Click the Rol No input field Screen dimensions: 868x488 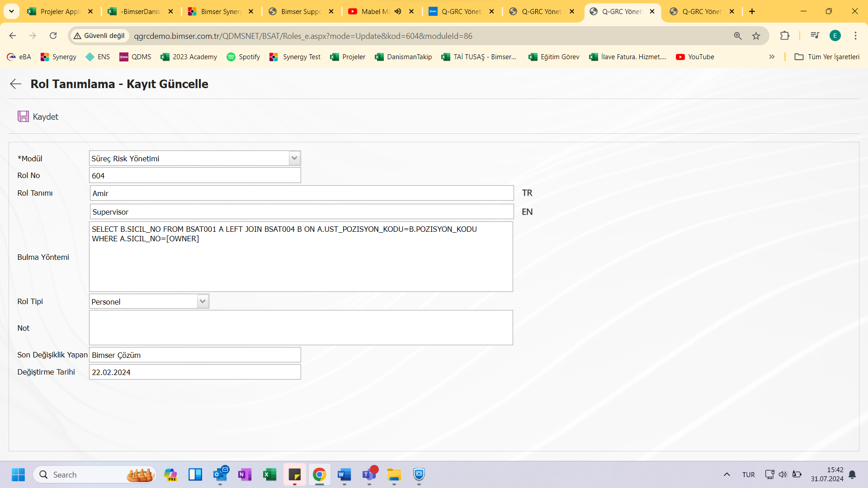[195, 175]
